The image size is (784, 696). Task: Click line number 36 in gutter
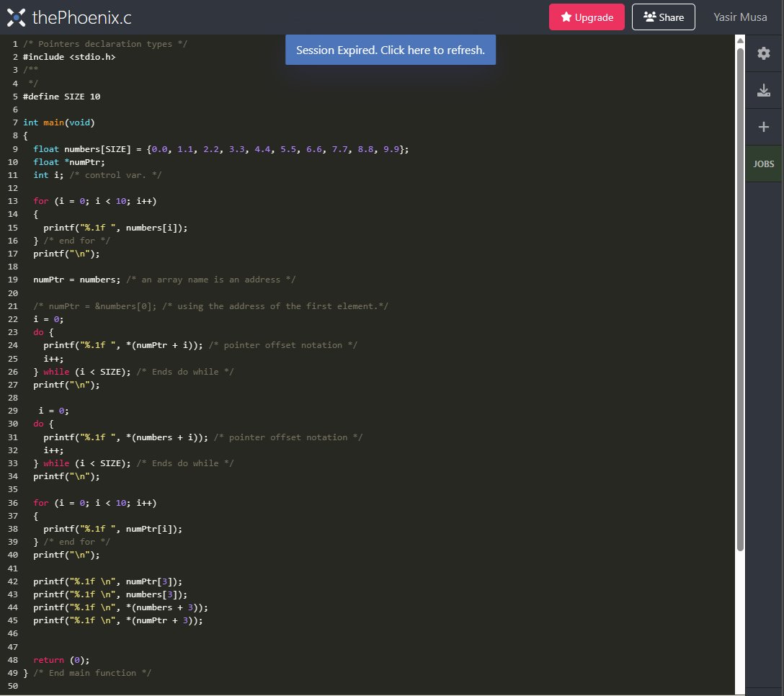[x=13, y=502]
